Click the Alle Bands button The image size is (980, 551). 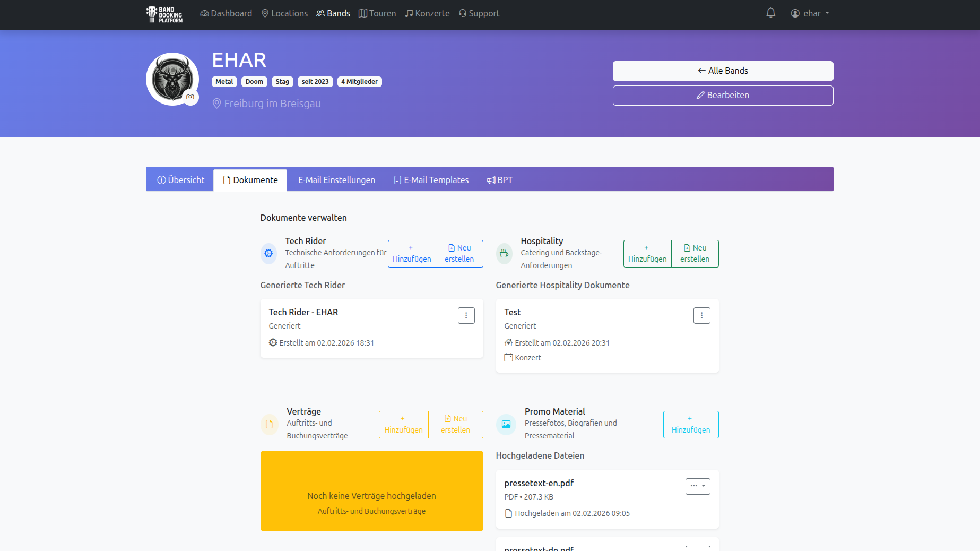tap(723, 71)
